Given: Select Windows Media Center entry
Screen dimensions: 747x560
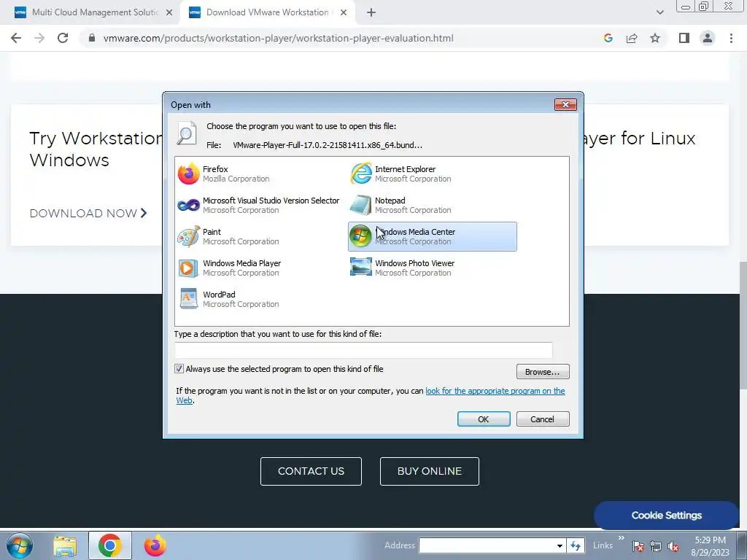Looking at the screenshot, I should (433, 237).
